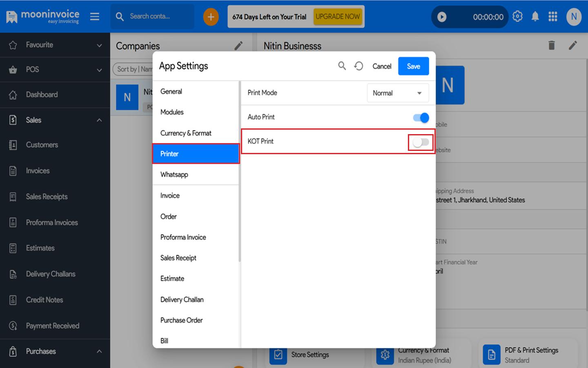Delete Nitin Businesss with trash icon
The width and height of the screenshot is (588, 368).
(551, 45)
